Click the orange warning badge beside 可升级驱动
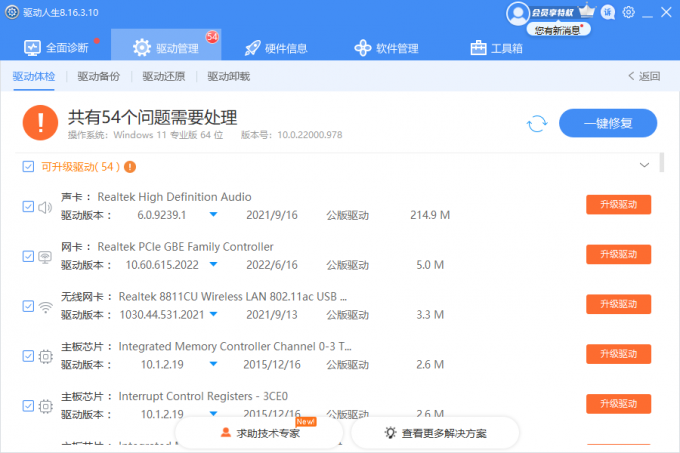The image size is (680, 453). 130,167
